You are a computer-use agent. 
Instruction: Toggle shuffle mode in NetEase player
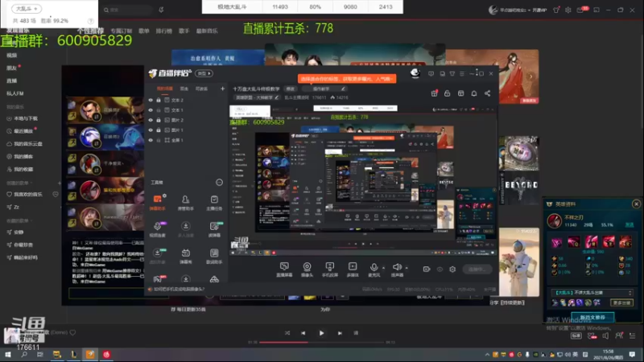point(287,333)
